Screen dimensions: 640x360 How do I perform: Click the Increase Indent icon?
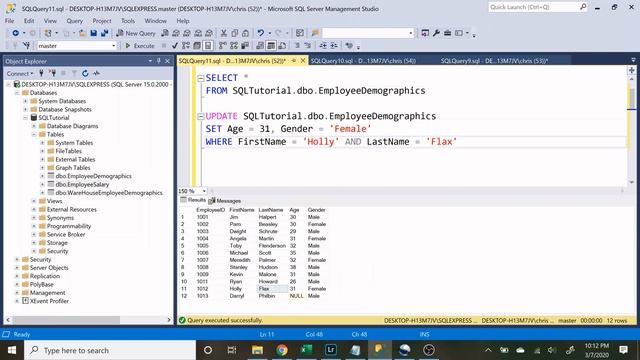[334, 46]
